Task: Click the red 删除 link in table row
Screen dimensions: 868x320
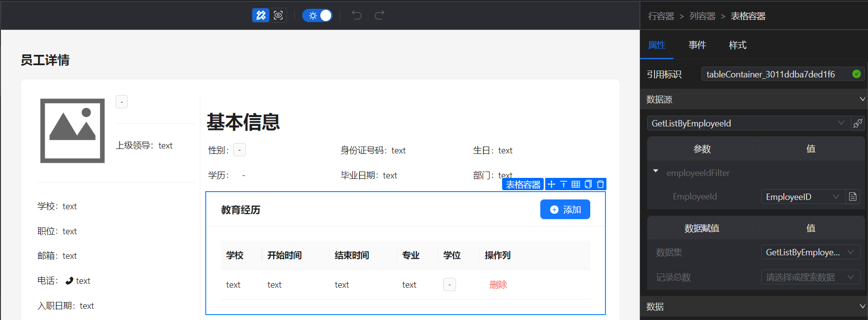Action: pyautogui.click(x=498, y=285)
